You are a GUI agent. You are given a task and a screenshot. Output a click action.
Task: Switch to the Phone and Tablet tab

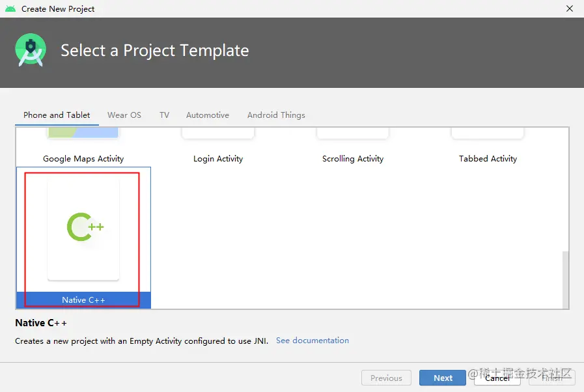pyautogui.click(x=57, y=115)
